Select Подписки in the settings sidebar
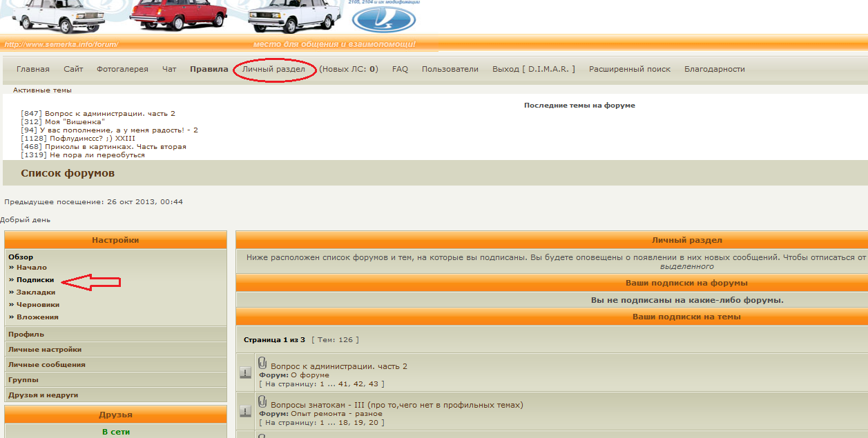 (35, 280)
